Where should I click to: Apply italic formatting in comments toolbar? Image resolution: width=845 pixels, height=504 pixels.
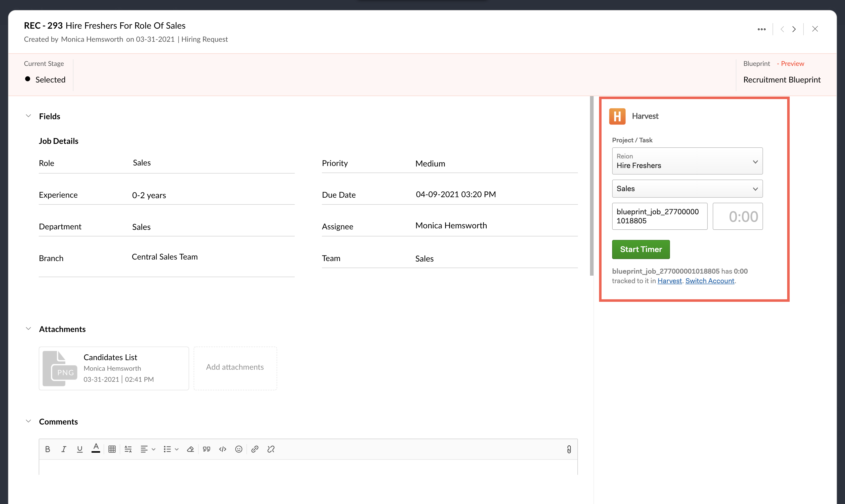pyautogui.click(x=64, y=449)
